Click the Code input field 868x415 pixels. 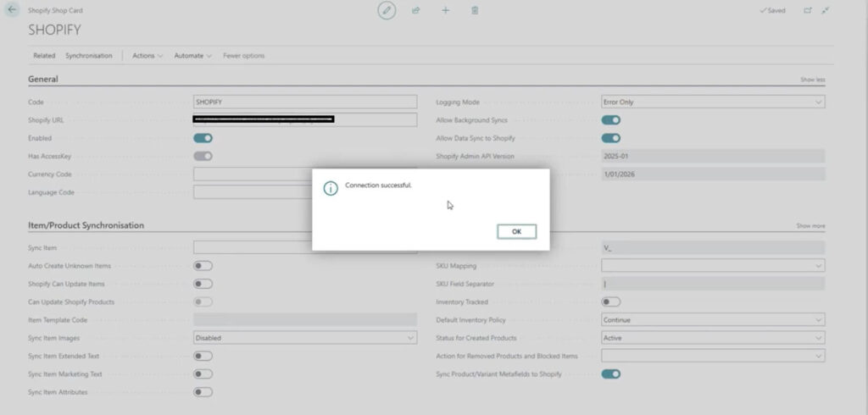tap(305, 102)
